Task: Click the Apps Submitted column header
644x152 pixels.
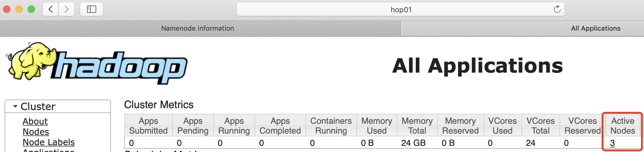Action: (148, 126)
